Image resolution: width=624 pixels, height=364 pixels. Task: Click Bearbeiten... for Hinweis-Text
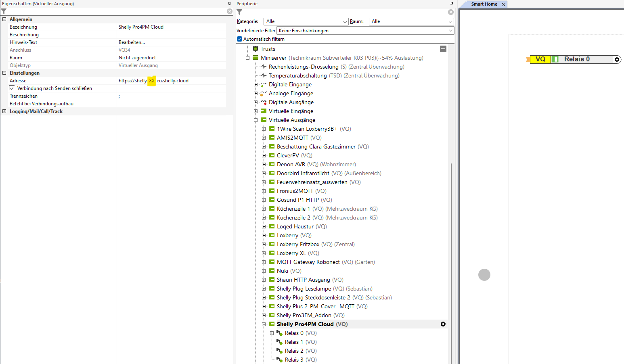coord(132,42)
